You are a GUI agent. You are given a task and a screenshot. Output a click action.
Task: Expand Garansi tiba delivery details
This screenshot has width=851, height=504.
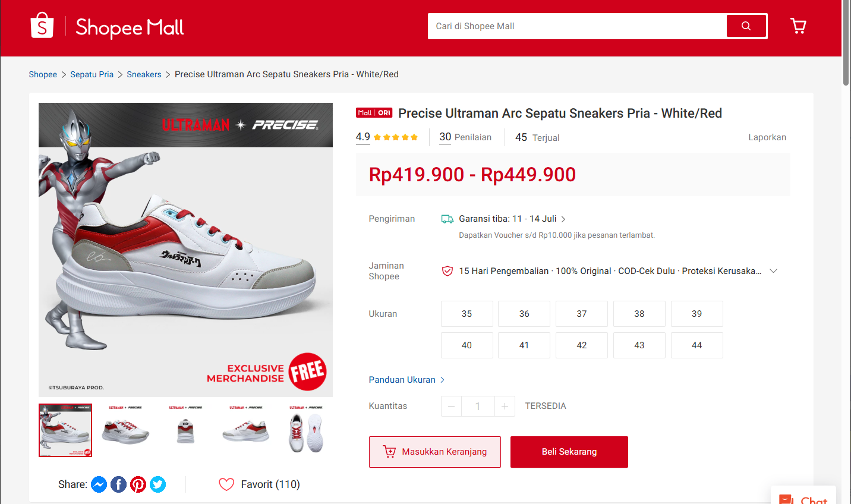click(x=563, y=219)
